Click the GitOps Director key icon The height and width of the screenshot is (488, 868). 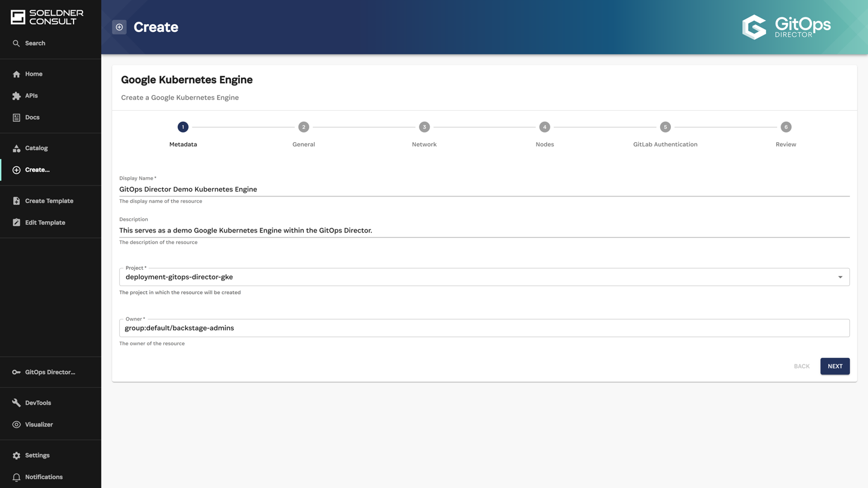(16, 372)
